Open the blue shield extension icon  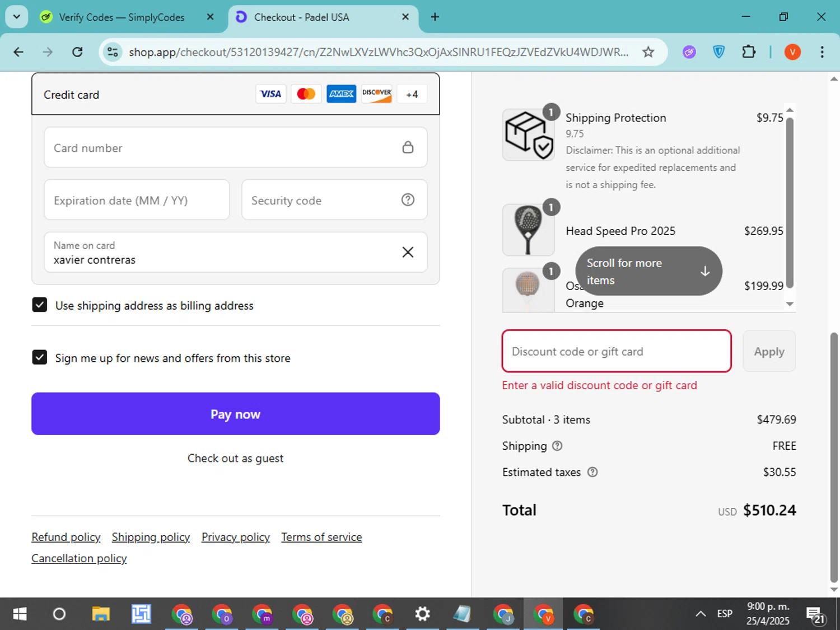pos(718,52)
